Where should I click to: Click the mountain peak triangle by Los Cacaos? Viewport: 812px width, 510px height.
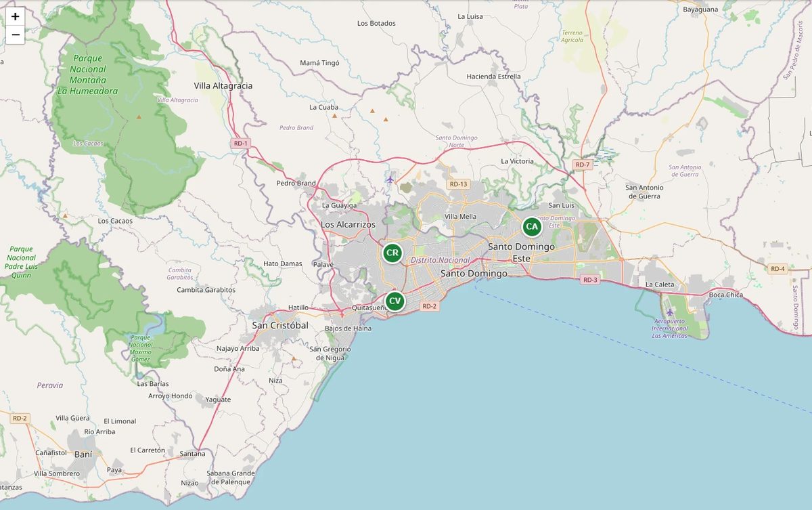click(x=65, y=215)
